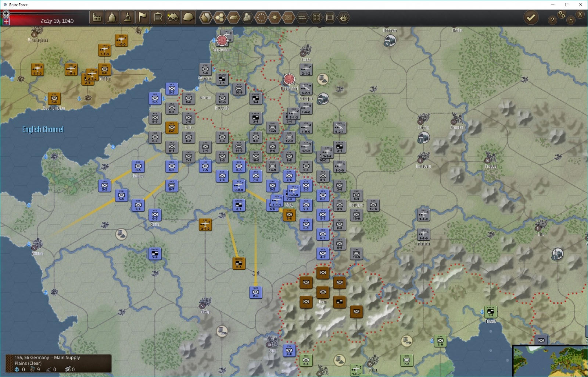Open the diplomacy flag panel

[x=143, y=17]
